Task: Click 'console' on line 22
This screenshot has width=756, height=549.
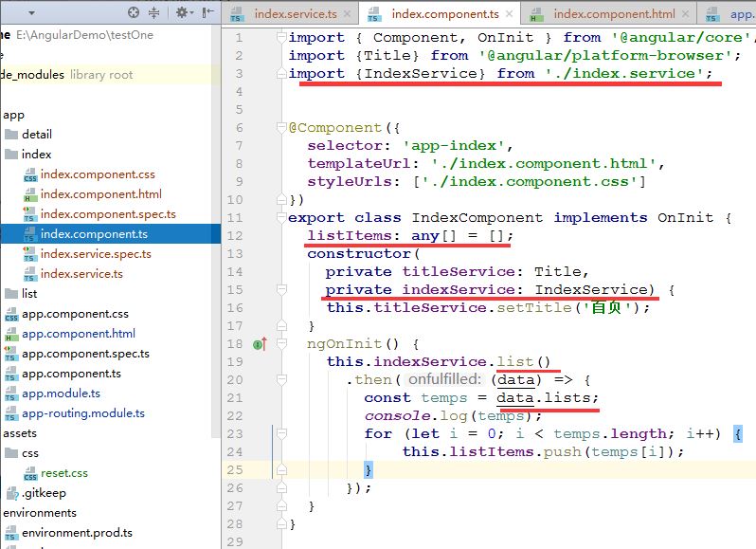Action: (x=397, y=415)
